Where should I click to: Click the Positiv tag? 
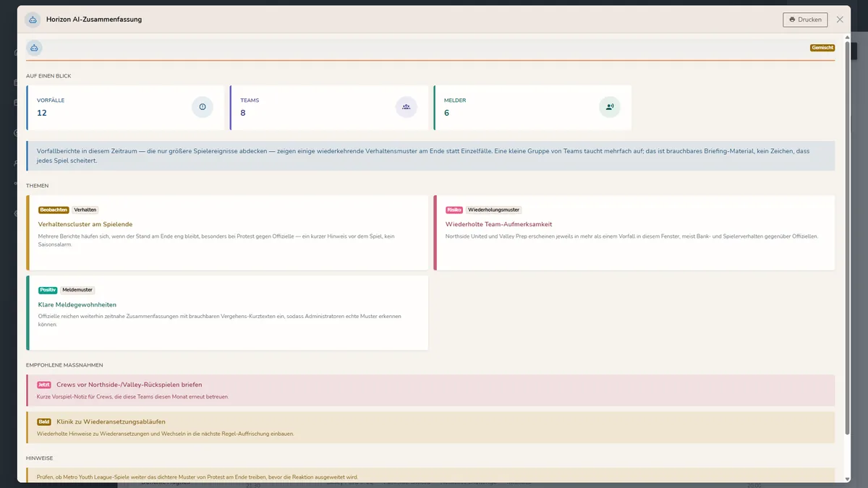pos(48,290)
